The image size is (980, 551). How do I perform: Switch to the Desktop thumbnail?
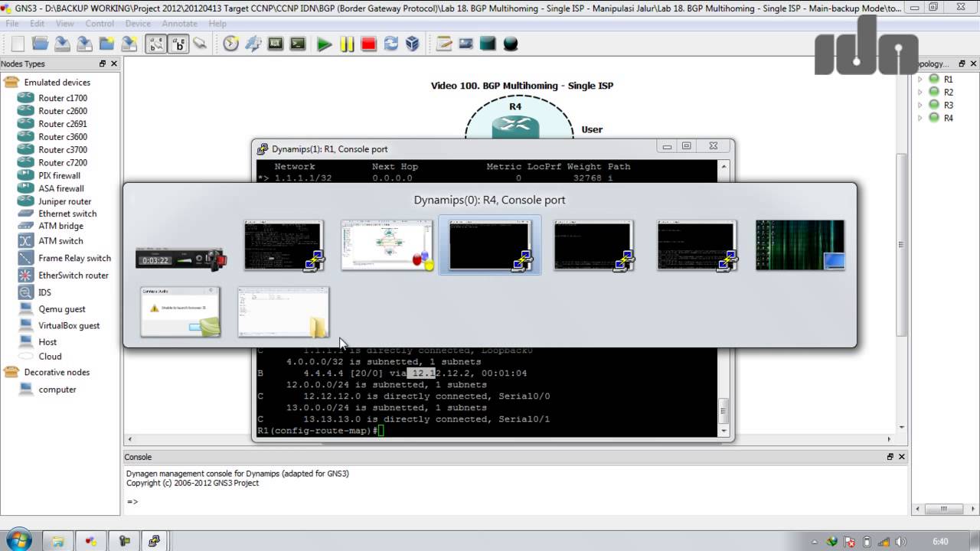pos(800,246)
